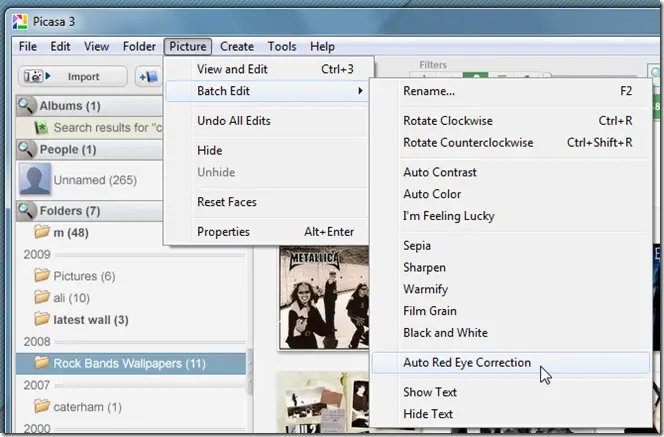The image size is (664, 437).
Task: Click the new album plus icon
Action: [x=149, y=77]
